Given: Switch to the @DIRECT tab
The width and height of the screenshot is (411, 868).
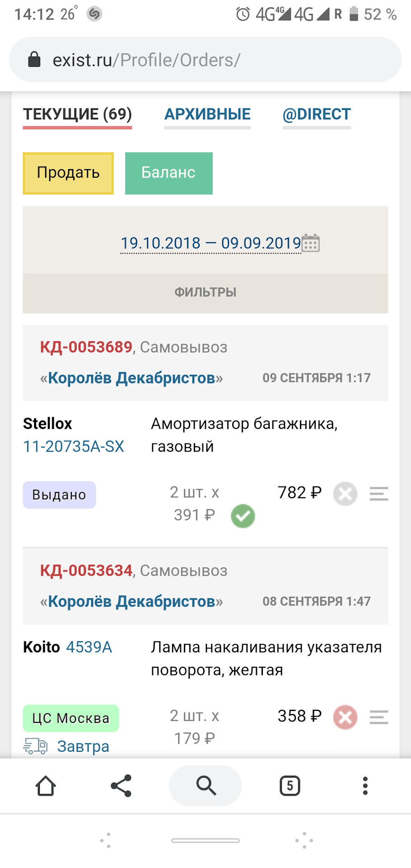Looking at the screenshot, I should pyautogui.click(x=317, y=114).
